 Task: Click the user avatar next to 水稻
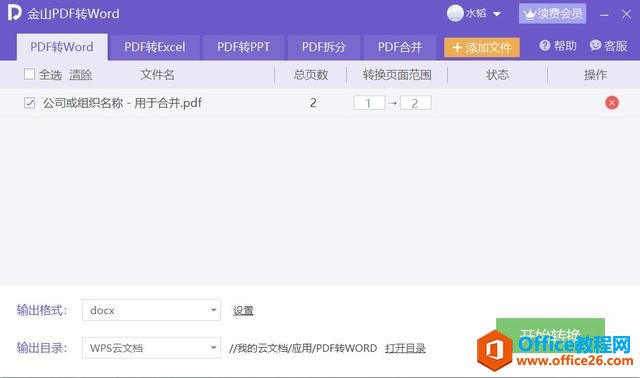(455, 13)
